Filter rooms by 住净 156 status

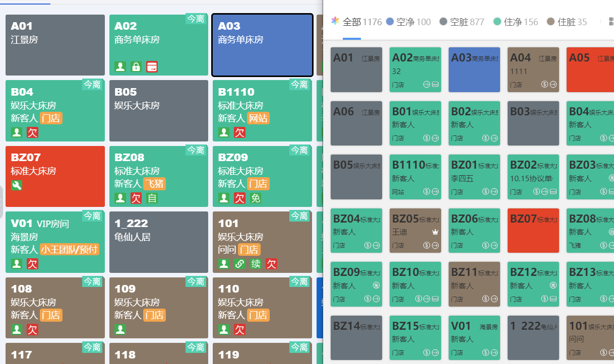[516, 22]
